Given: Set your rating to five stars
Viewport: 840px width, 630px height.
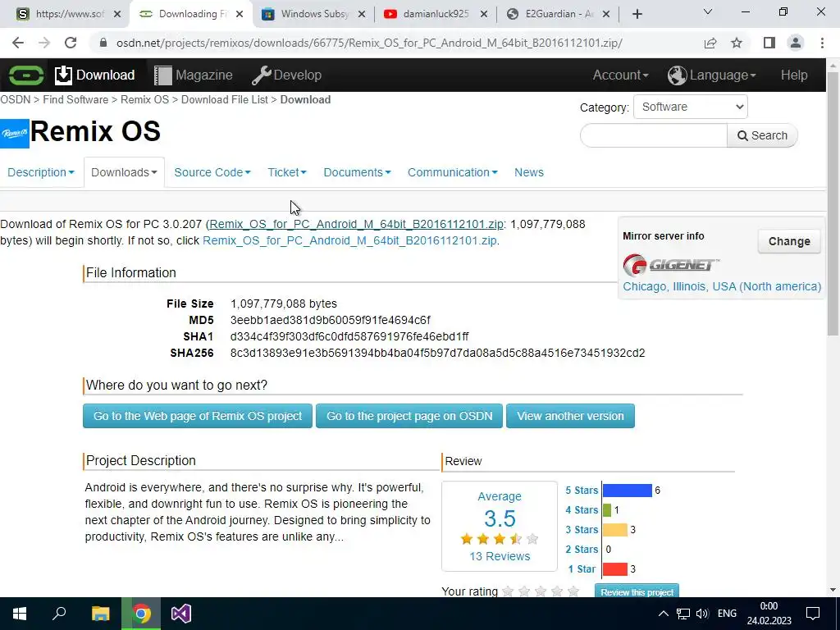Looking at the screenshot, I should (x=573, y=591).
